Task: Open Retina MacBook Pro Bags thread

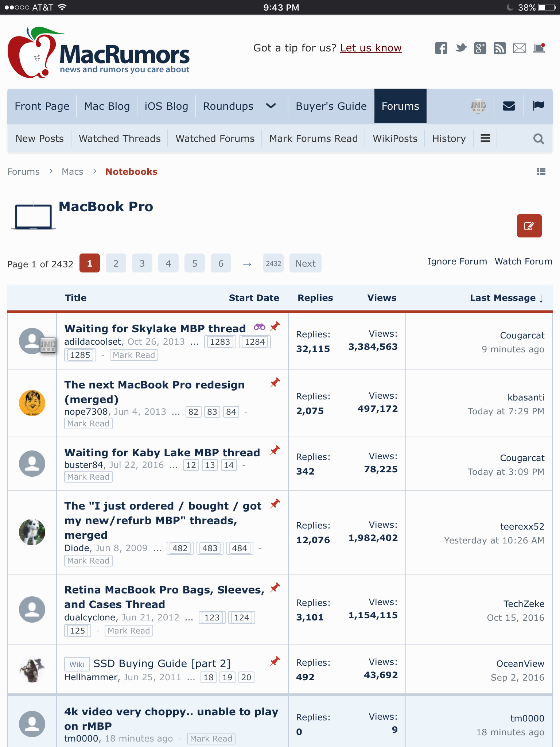Action: [164, 597]
